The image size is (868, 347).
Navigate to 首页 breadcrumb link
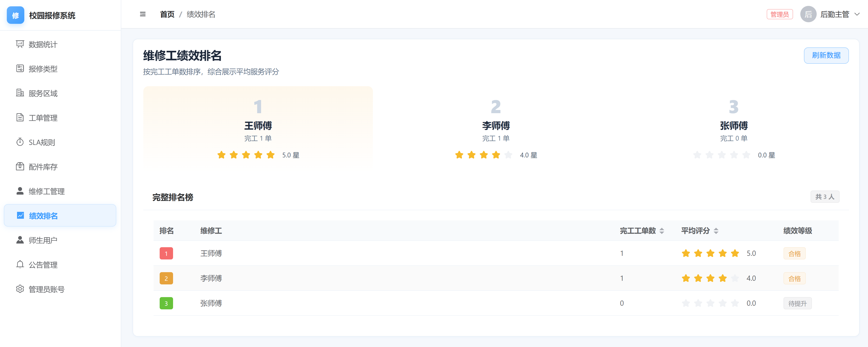167,15
